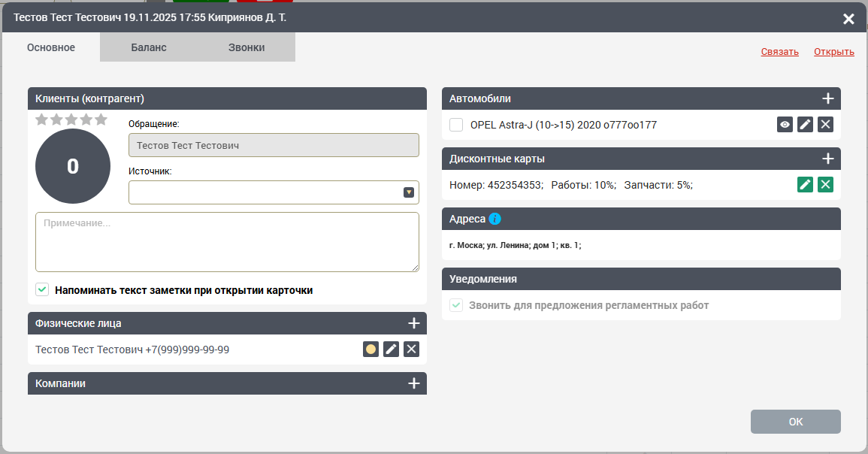This screenshot has width=868, height=454.
Task: Click text Номер: 452354353
Action: click(497, 185)
